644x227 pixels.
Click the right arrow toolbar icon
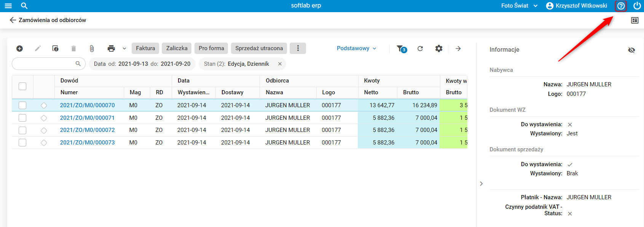click(458, 48)
